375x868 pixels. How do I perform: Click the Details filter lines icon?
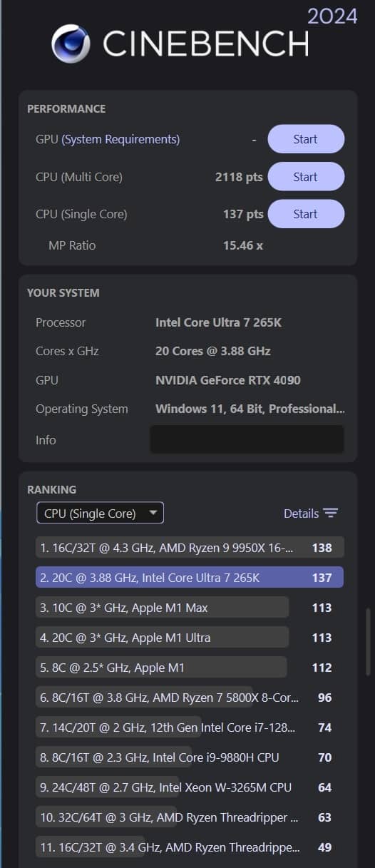(330, 514)
